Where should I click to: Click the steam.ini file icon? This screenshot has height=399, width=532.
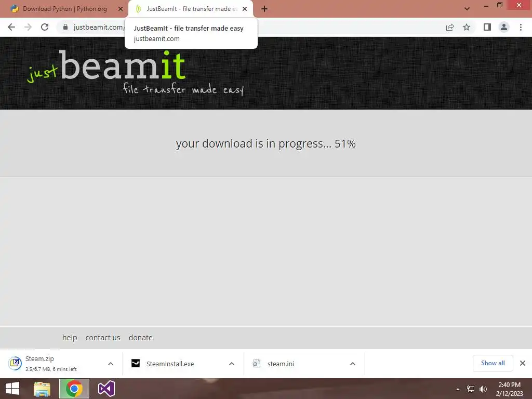[257, 363]
